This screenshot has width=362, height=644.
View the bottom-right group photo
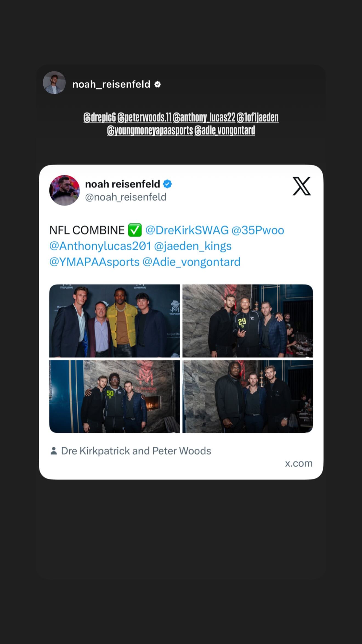point(248,396)
